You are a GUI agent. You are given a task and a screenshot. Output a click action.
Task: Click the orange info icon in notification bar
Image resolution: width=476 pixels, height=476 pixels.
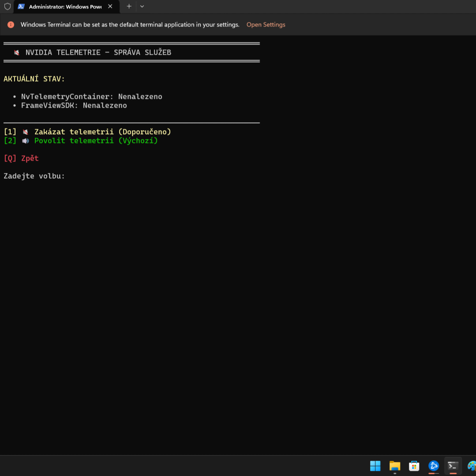11,25
